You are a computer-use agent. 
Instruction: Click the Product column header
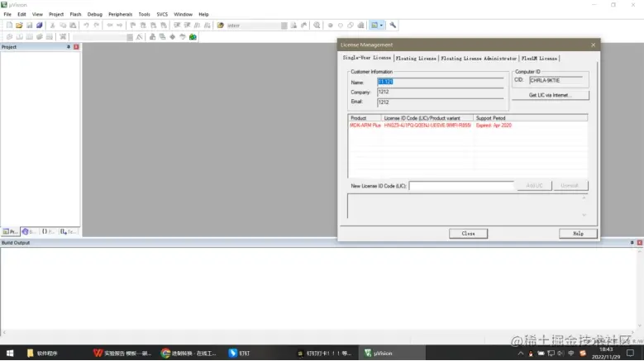tap(365, 118)
